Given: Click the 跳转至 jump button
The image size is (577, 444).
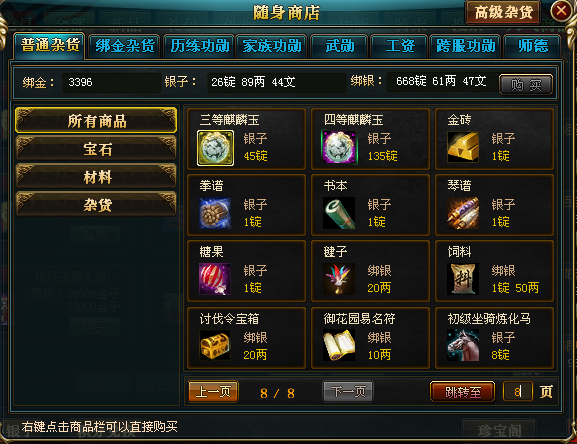Looking at the screenshot, I should coord(463,391).
